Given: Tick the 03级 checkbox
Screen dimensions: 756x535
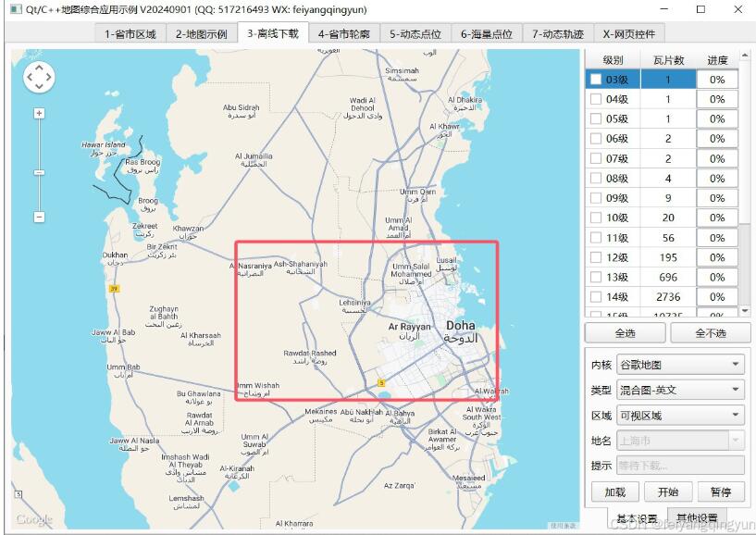Looking at the screenshot, I should (x=597, y=79).
